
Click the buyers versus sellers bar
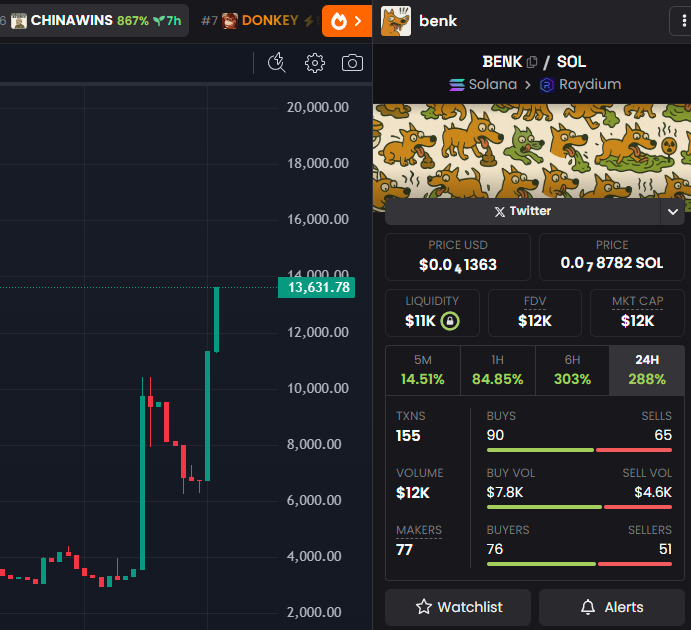[x=579, y=564]
